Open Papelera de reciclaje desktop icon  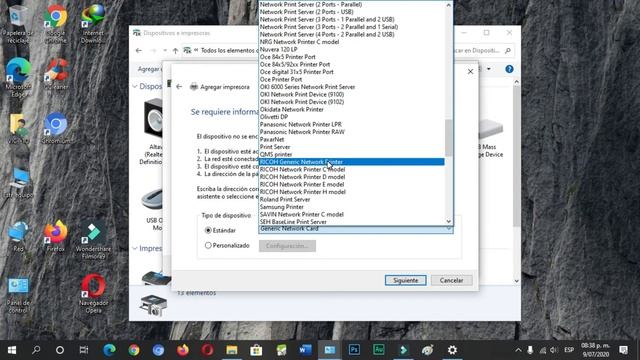[18, 24]
